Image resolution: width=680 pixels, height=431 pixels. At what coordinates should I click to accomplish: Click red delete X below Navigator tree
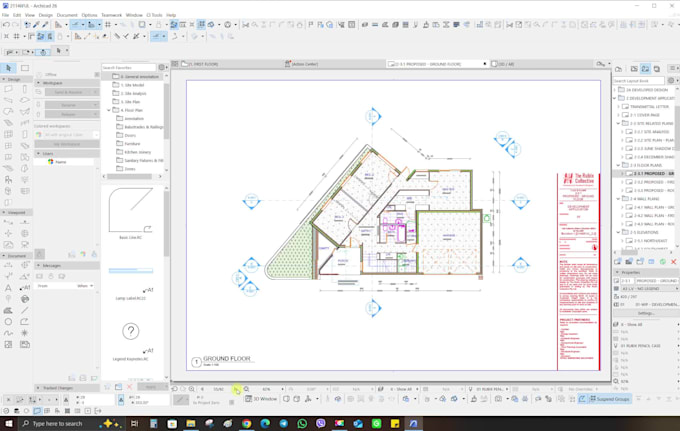(x=673, y=262)
